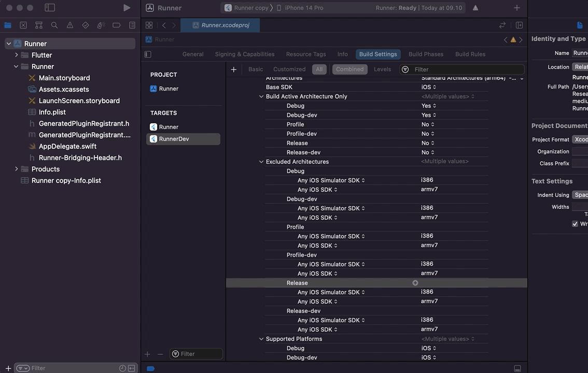Open the Source Control navigator
This screenshot has height=373, width=588.
(x=23, y=25)
